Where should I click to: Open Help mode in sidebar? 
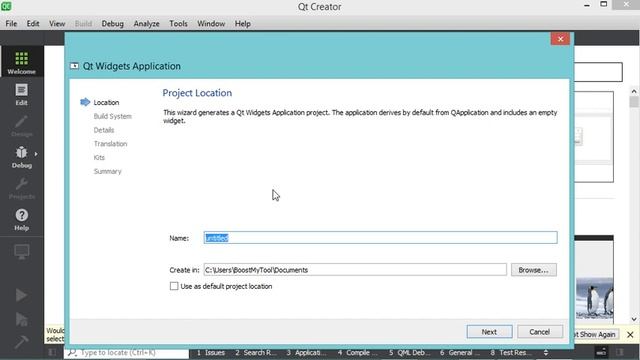point(22,220)
